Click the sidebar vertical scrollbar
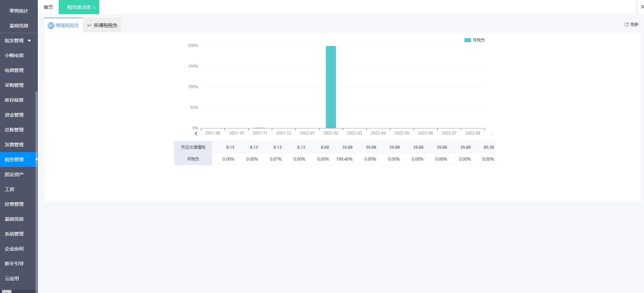 point(36,189)
